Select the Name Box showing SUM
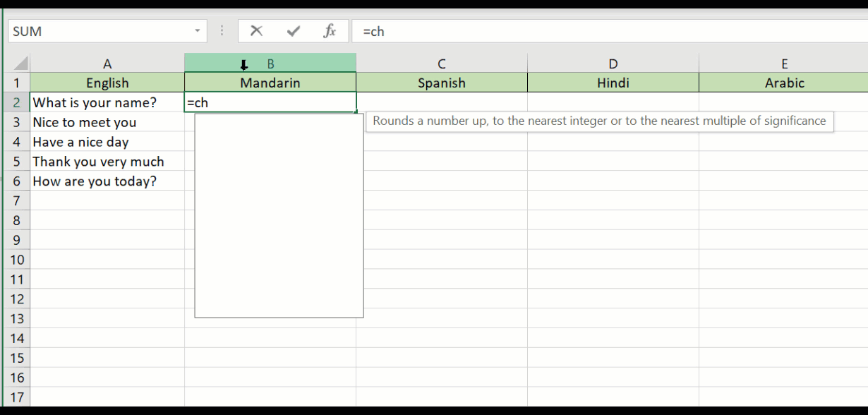 99,31
